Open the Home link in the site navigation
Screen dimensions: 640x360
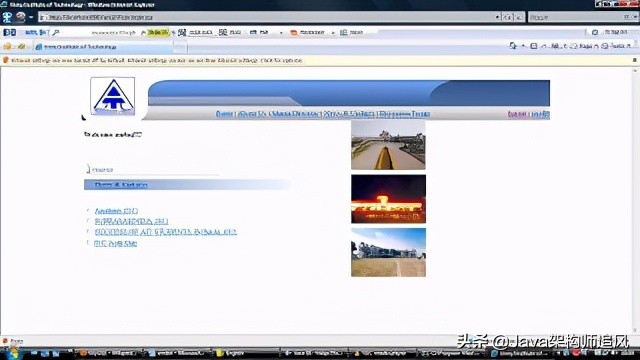(224, 114)
